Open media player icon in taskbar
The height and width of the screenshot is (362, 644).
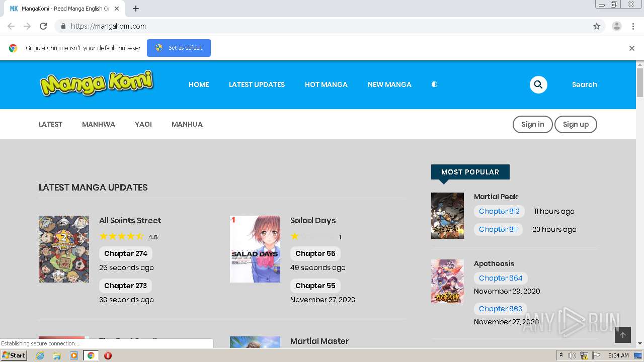[74, 355]
